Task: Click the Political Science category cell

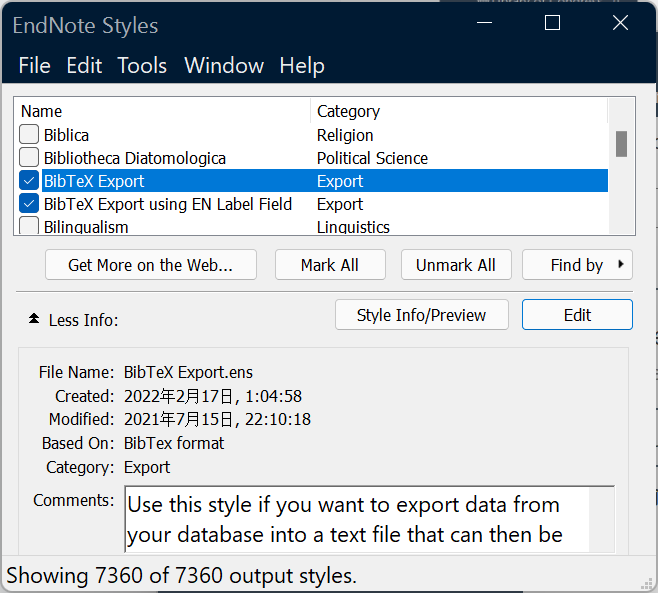Action: click(372, 158)
